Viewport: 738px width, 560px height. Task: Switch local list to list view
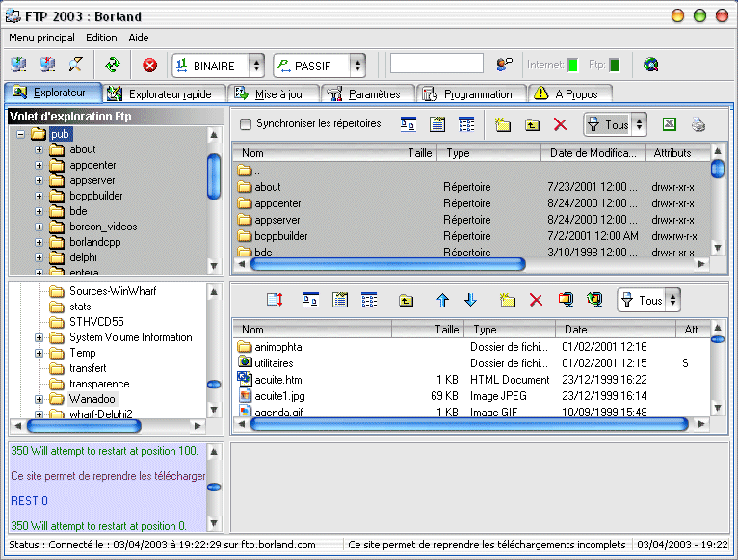340,300
